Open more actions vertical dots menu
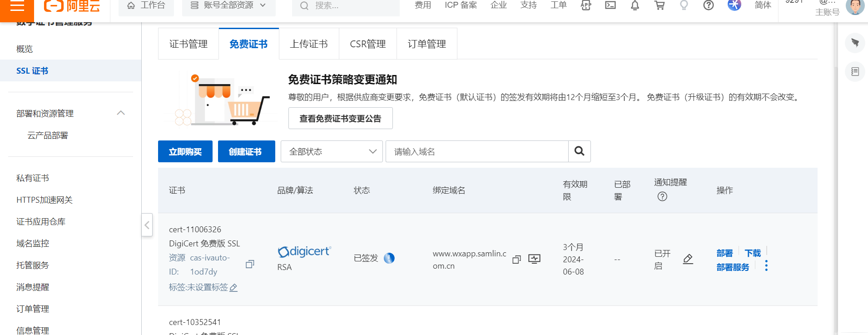868x335 pixels. coord(766,266)
